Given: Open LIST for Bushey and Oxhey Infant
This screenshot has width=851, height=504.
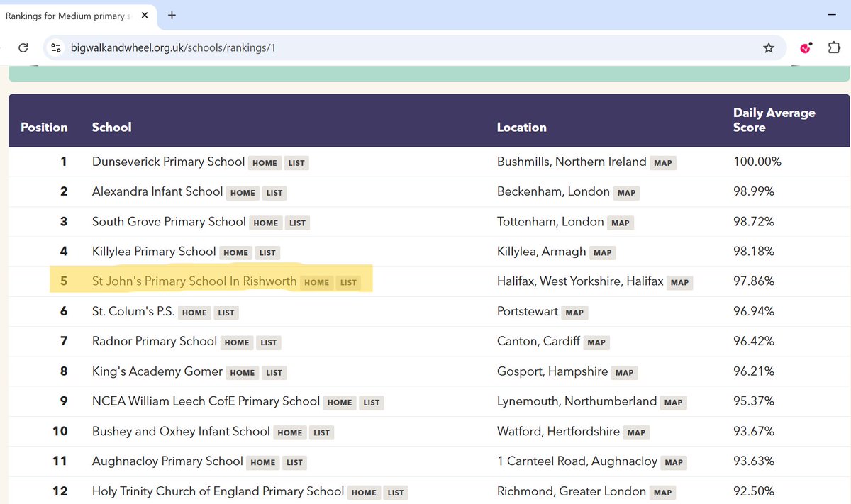Looking at the screenshot, I should click(322, 432).
